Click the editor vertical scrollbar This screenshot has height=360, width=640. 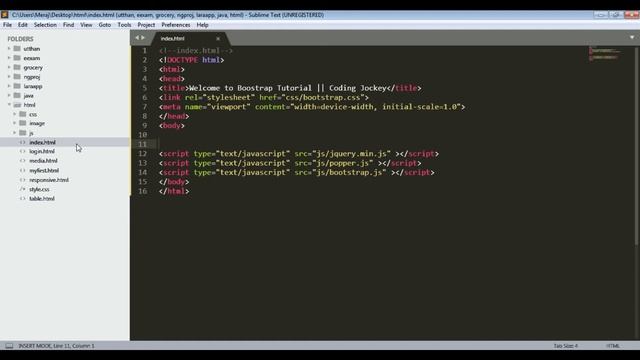[x=637, y=147]
